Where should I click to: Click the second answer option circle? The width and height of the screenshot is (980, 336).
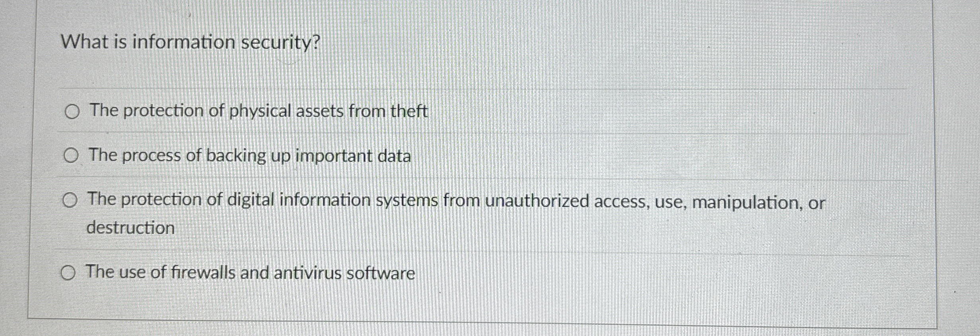click(72, 156)
